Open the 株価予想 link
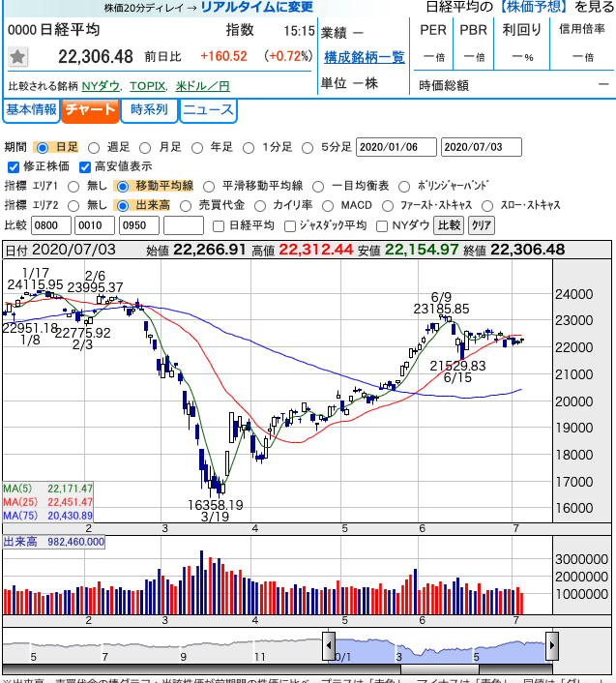This screenshot has width=616, height=683. click(x=534, y=7)
